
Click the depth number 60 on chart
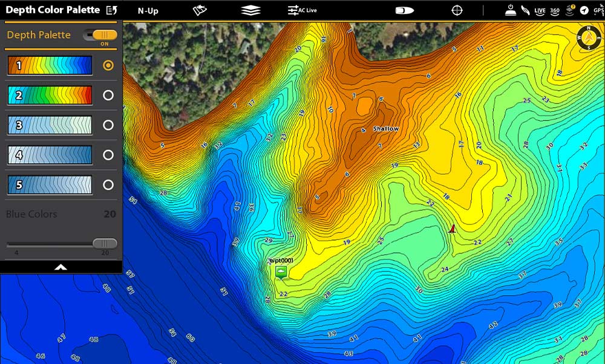[x=190, y=338]
